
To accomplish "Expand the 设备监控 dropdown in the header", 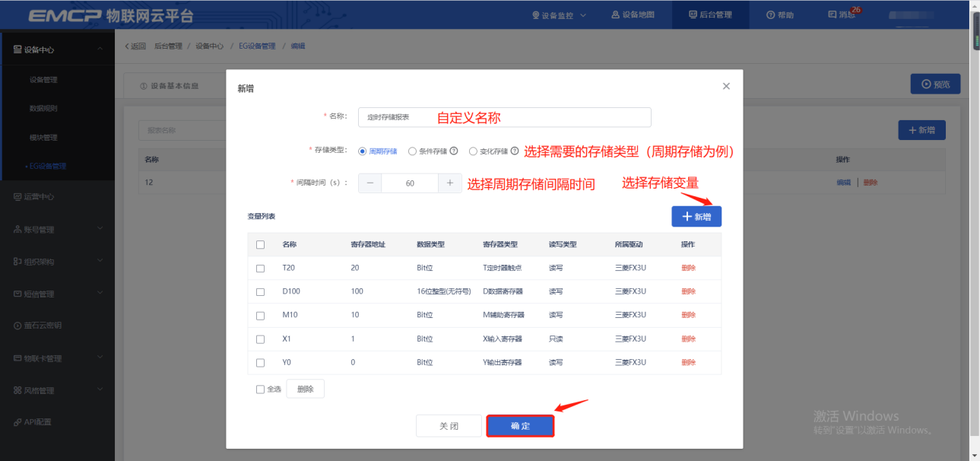I will (x=560, y=14).
